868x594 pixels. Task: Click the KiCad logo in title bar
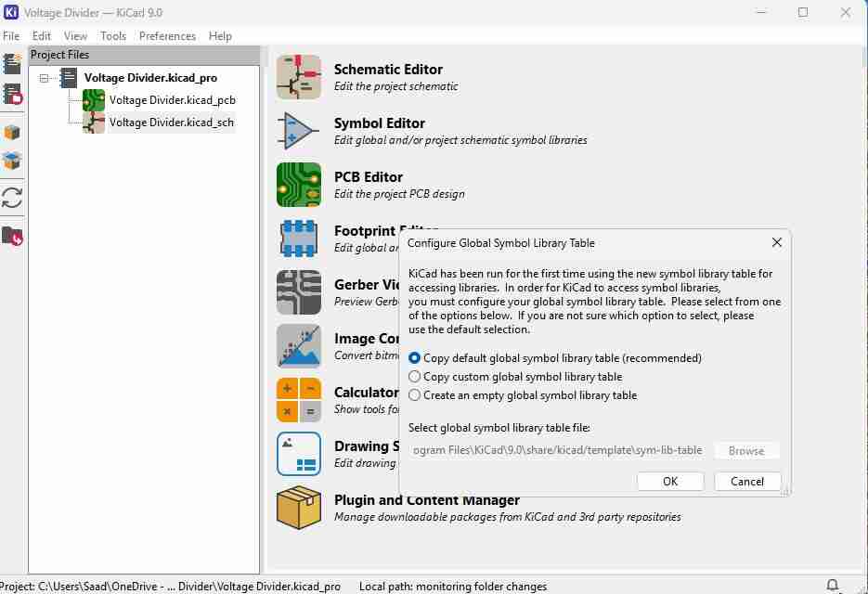click(11, 12)
